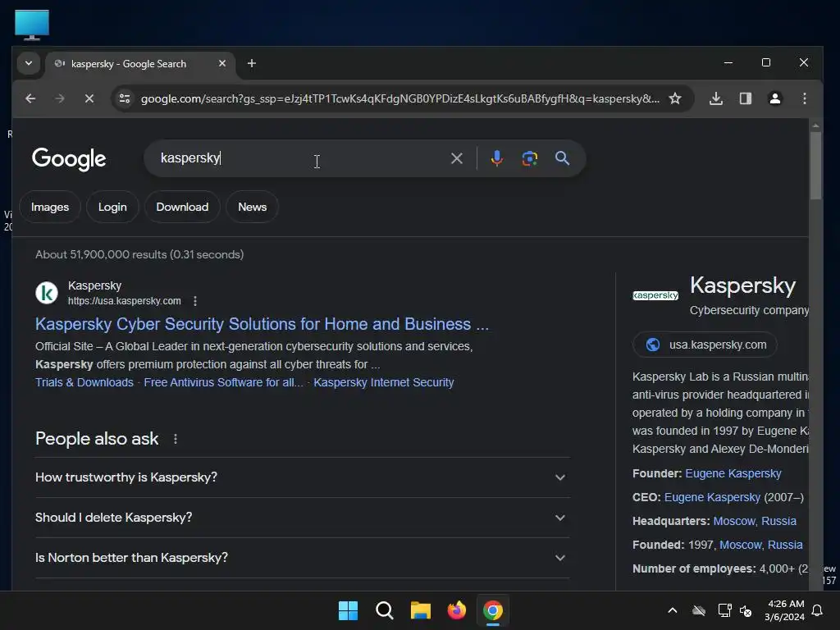
Task: Open the Headquarters Moscow, Russia link
Action: [x=755, y=521]
